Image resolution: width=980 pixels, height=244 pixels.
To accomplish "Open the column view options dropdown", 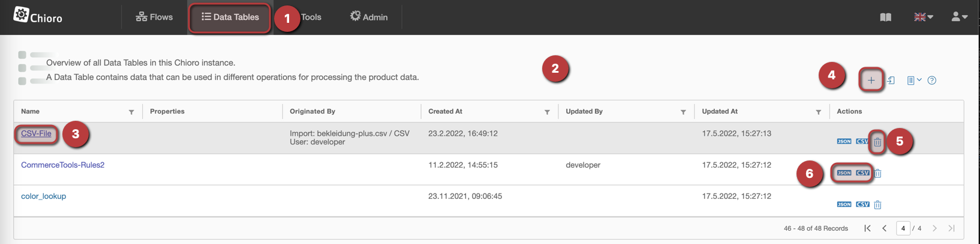I will tap(913, 80).
